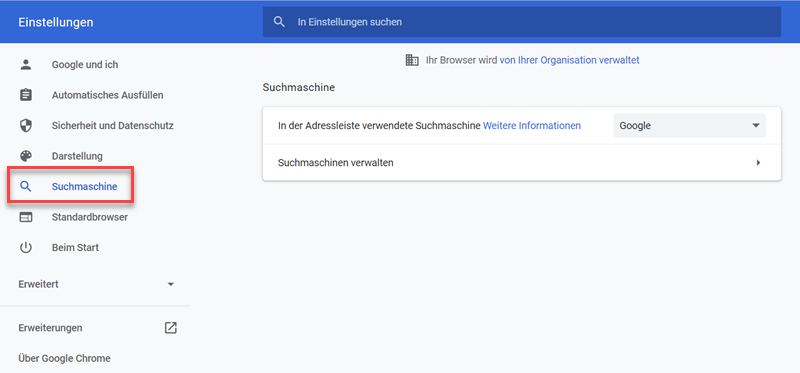The height and width of the screenshot is (373, 800).
Task: Go to Sicherheit und Datenschutz
Action: coord(113,126)
